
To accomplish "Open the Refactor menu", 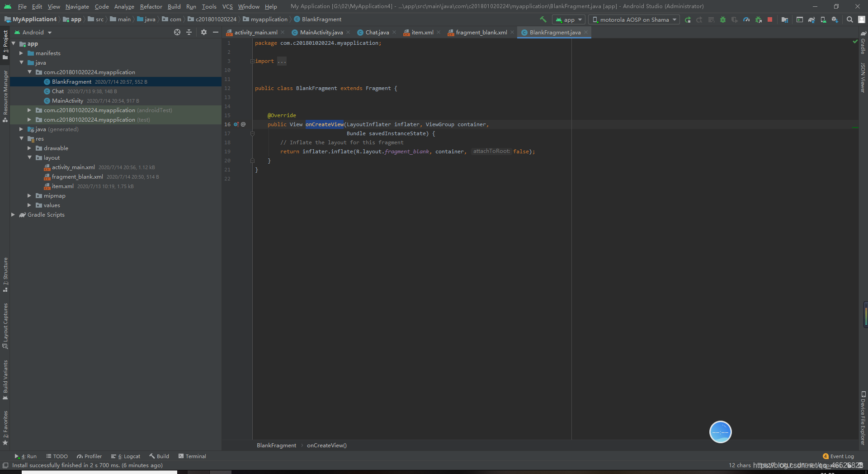I will tap(151, 6).
